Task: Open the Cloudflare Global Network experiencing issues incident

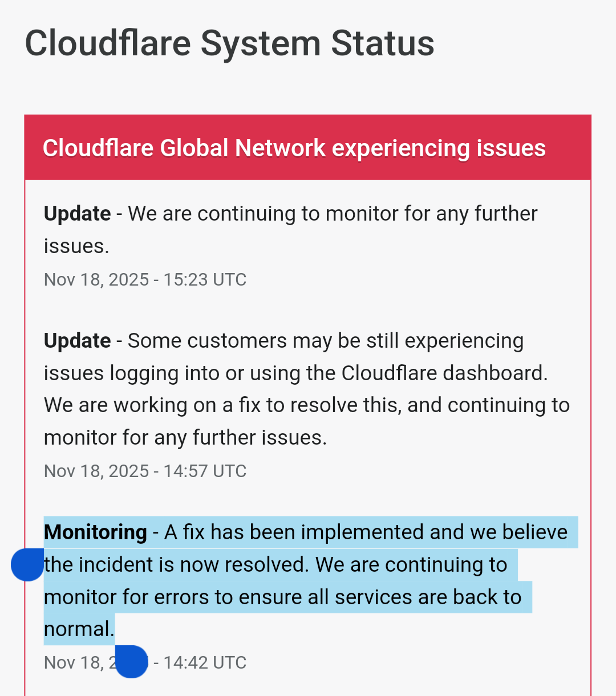Action: 294,148
